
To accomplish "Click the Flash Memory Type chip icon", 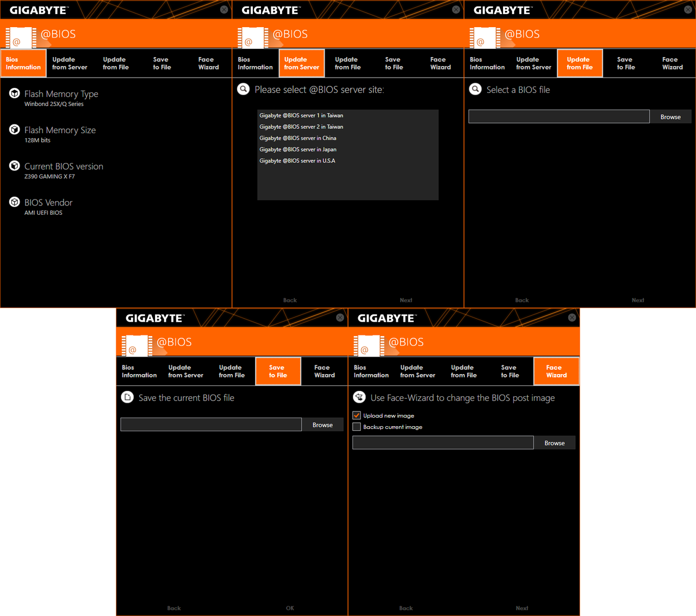I will 15,94.
